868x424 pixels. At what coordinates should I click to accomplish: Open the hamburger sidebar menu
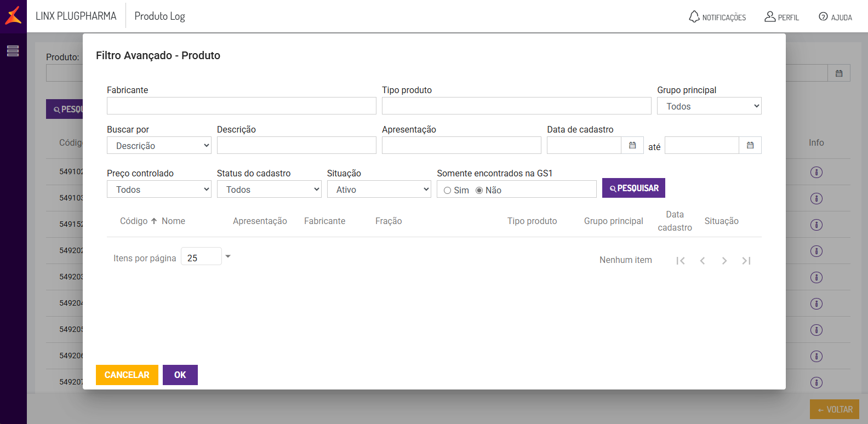13,51
